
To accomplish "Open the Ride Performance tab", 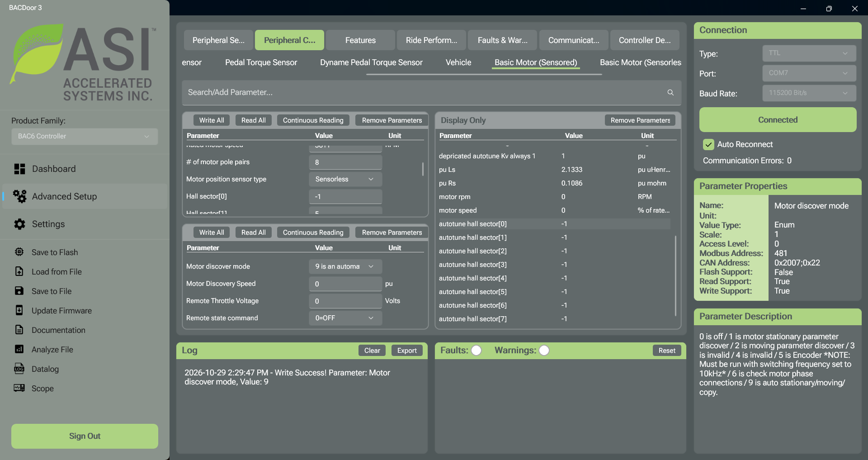I will [431, 40].
